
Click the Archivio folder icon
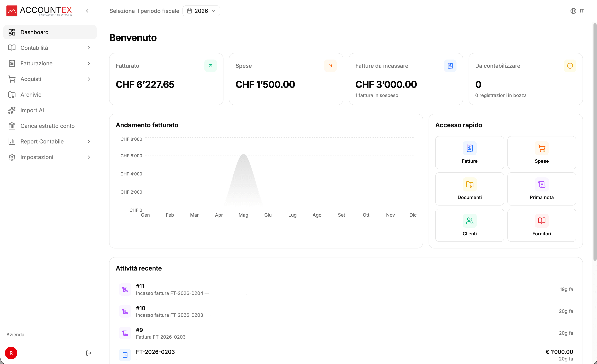pos(12,94)
